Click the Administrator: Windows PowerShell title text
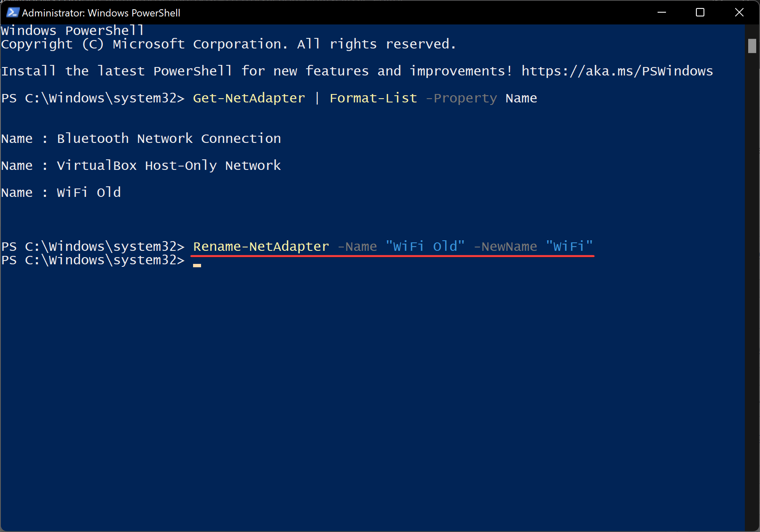The height and width of the screenshot is (532, 760). coord(101,12)
